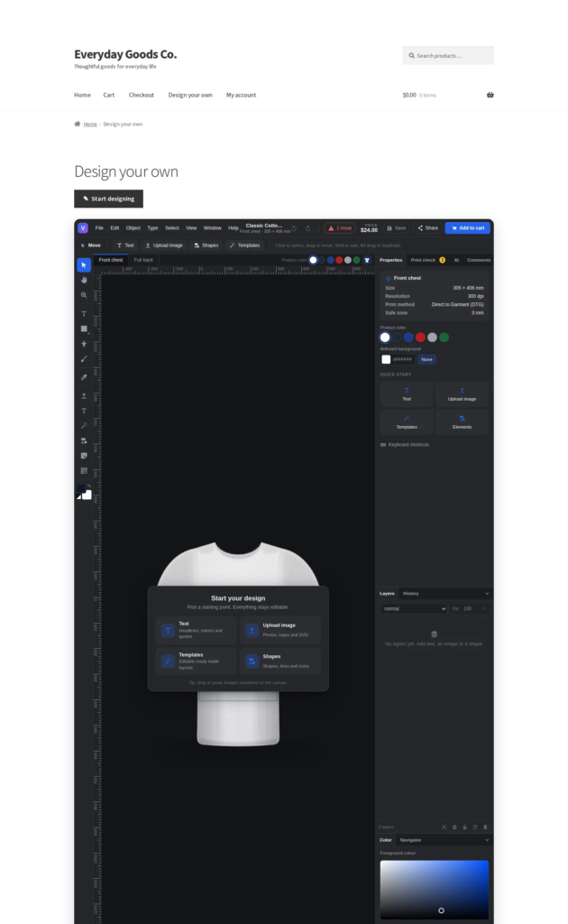Collapse the Color panel chevron
The width and height of the screenshot is (568, 924).
487,840
